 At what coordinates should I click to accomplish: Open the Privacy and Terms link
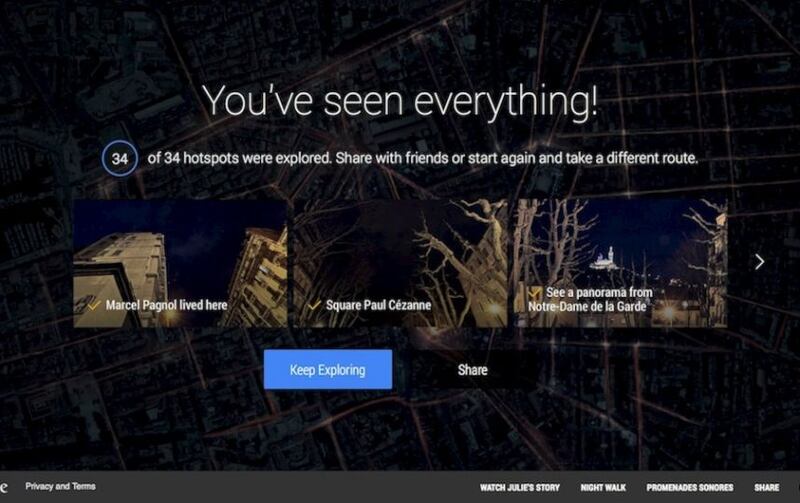pyautogui.click(x=60, y=486)
